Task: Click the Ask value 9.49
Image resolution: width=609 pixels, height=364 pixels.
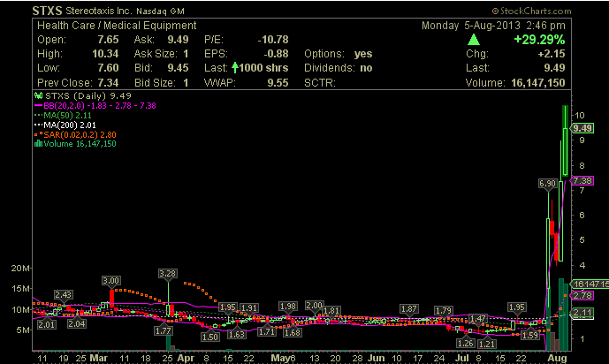Action: 178,40
